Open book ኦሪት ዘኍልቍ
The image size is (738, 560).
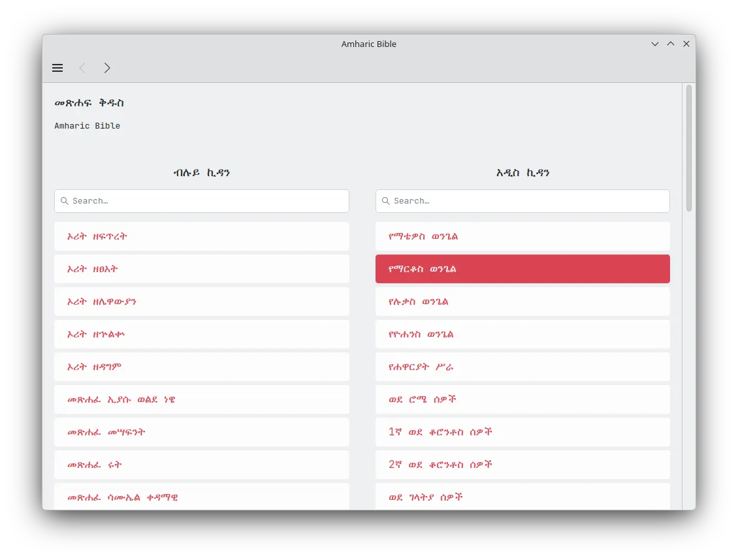click(201, 334)
